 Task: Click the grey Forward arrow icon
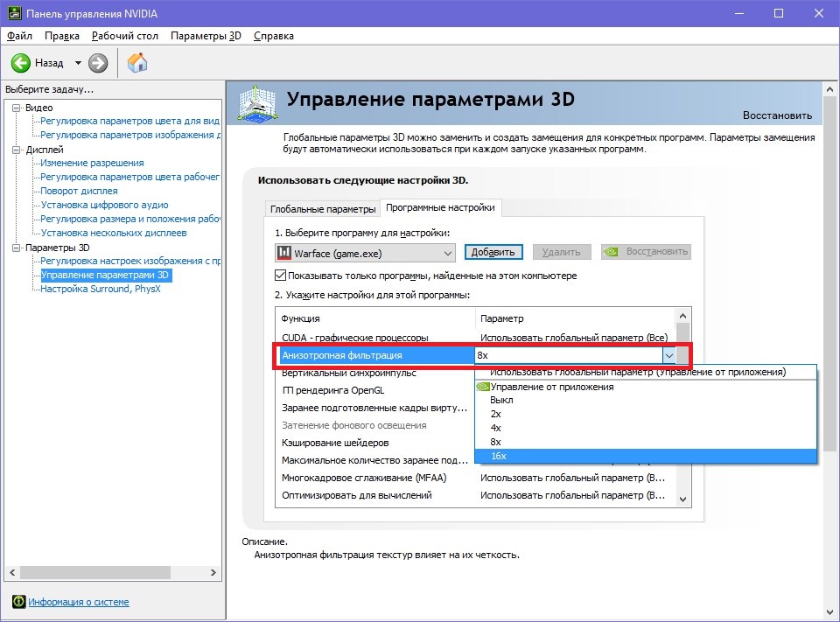[x=97, y=63]
